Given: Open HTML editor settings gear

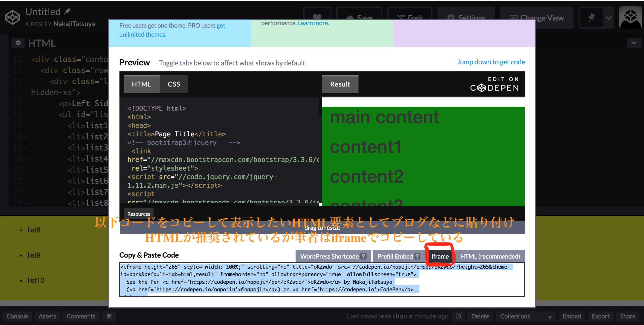Looking at the screenshot, I should tap(18, 43).
